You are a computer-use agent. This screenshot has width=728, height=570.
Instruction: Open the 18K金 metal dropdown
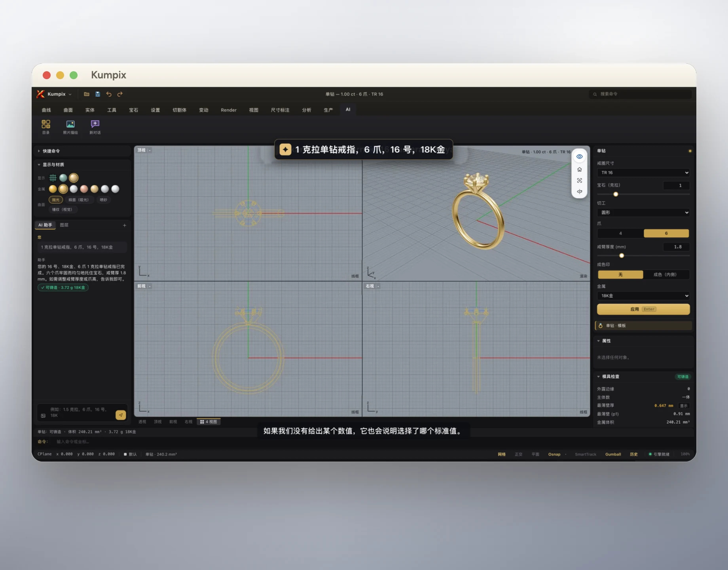[x=643, y=296]
